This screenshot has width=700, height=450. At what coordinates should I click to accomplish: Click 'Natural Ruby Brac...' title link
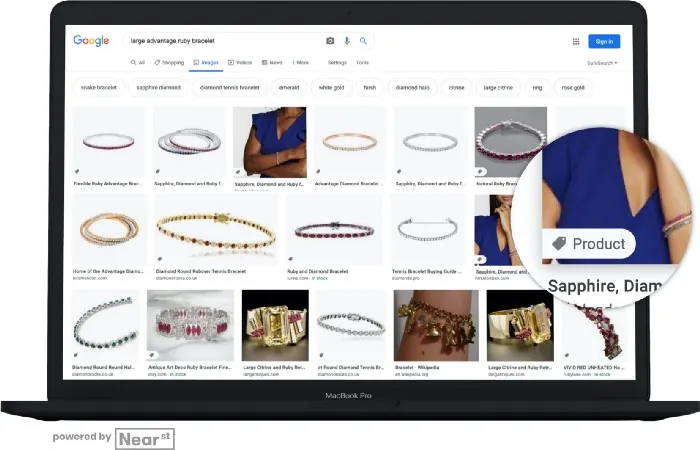coord(496,183)
